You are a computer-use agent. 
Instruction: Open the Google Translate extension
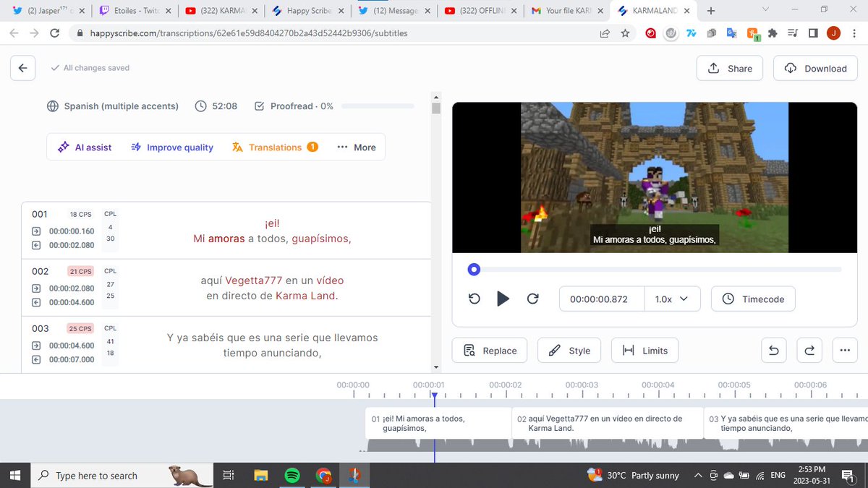pos(731,33)
